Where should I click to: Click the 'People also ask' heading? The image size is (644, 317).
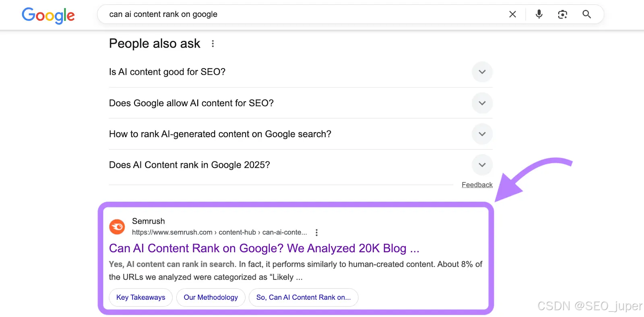click(x=155, y=43)
